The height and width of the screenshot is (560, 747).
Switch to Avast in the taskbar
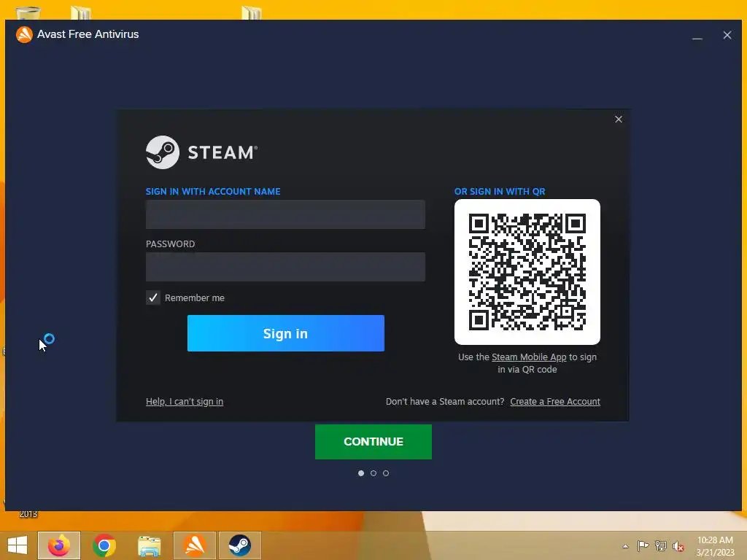(x=195, y=545)
